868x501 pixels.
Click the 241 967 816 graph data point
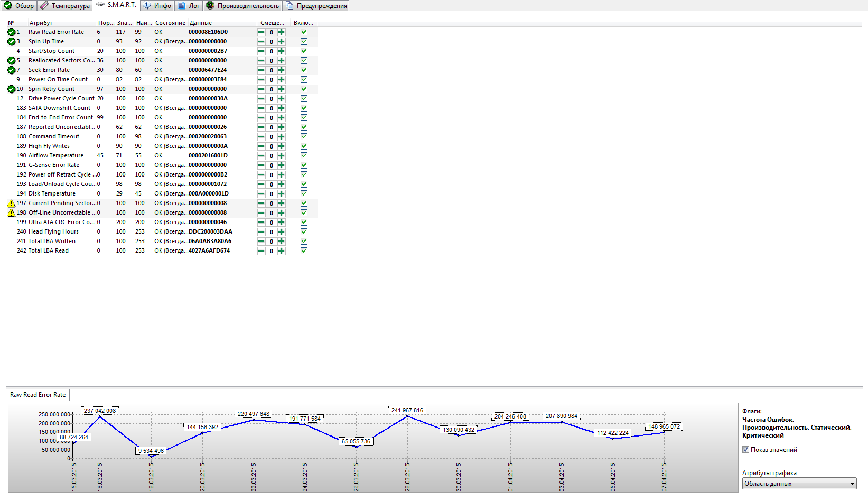tap(407, 416)
